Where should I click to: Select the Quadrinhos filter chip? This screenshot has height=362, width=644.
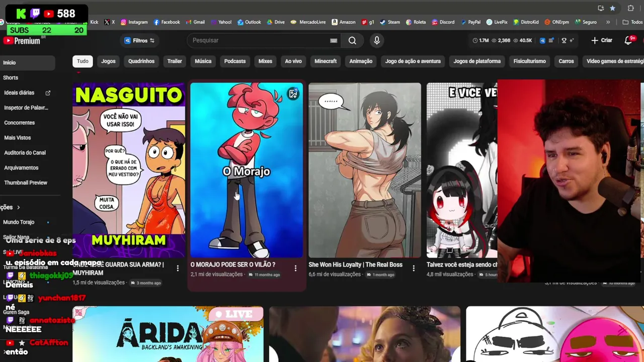(141, 61)
